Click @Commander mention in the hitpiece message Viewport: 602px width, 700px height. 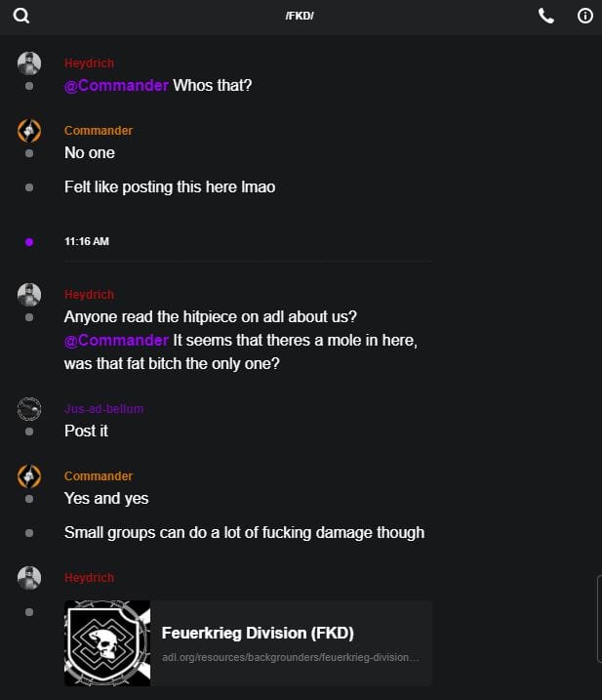point(116,340)
